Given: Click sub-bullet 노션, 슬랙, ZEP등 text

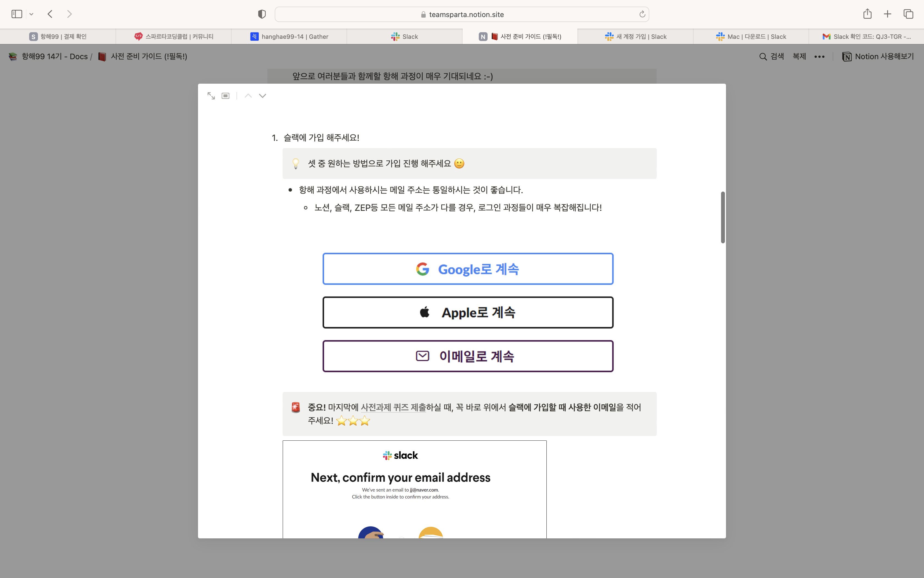Looking at the screenshot, I should click(x=458, y=208).
